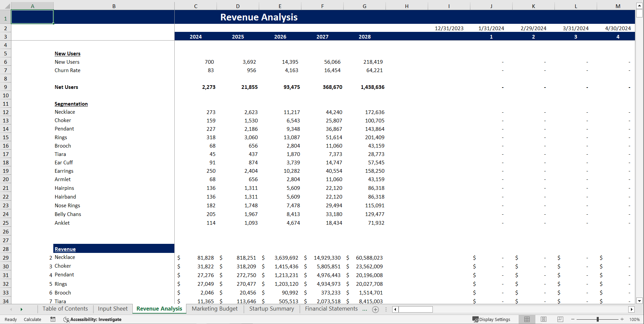The image size is (644, 324).
Task: Click the zoom out minus button
Action: [x=573, y=319]
